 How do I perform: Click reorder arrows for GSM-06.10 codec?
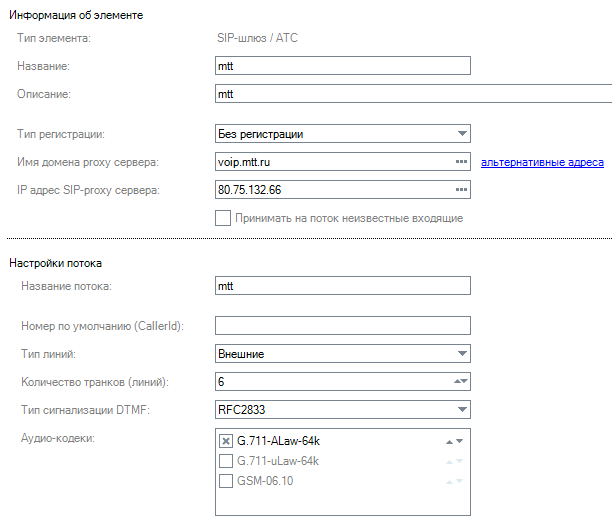[x=454, y=481]
